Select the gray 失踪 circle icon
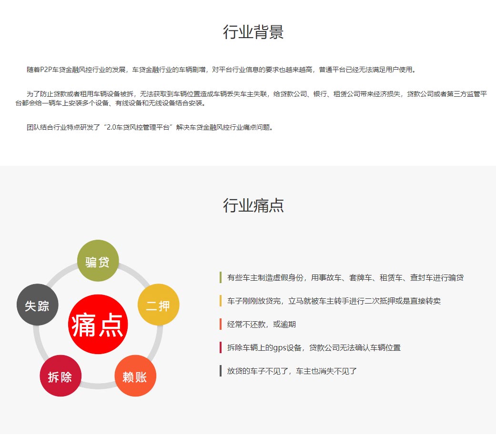 (37, 305)
